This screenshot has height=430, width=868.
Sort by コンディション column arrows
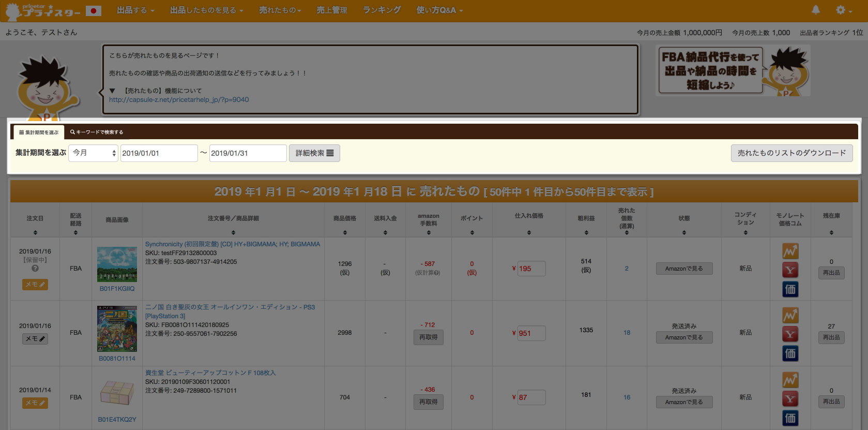click(745, 233)
